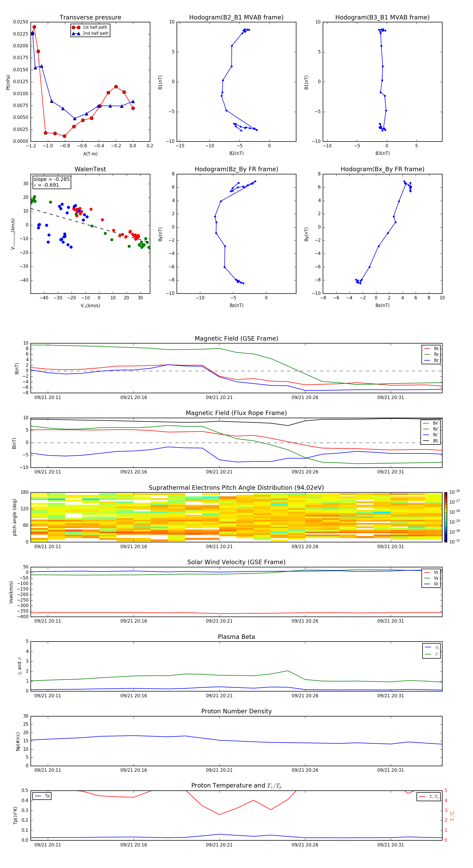Click the "Hodogram(B2_B1 MVAB frame)" title

click(x=236, y=17)
